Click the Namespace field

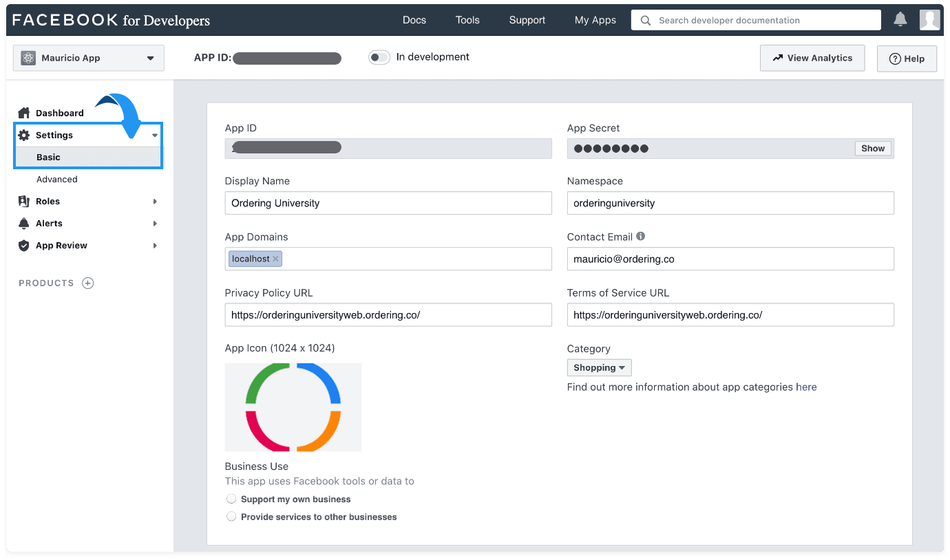[730, 203]
